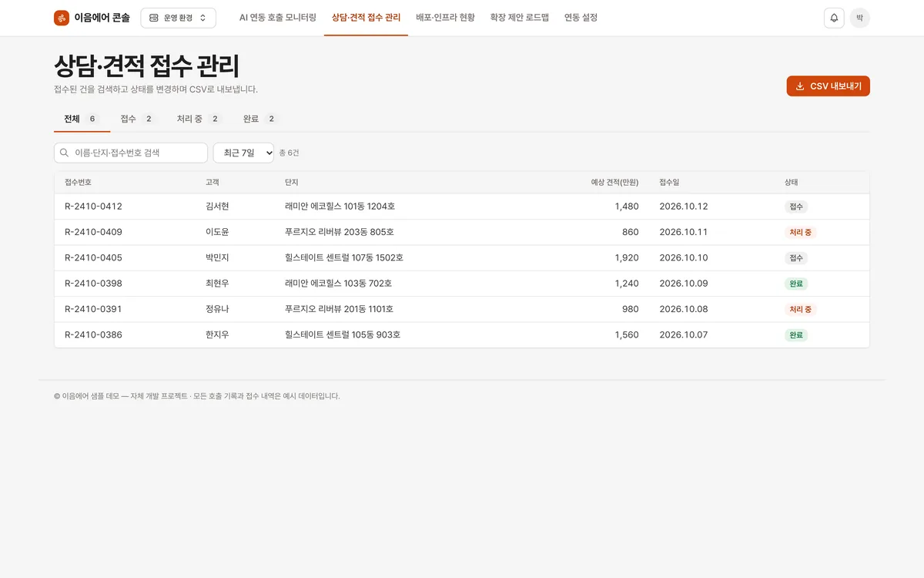Switch to the 처리 중 tab
924x578 pixels.
coord(199,119)
